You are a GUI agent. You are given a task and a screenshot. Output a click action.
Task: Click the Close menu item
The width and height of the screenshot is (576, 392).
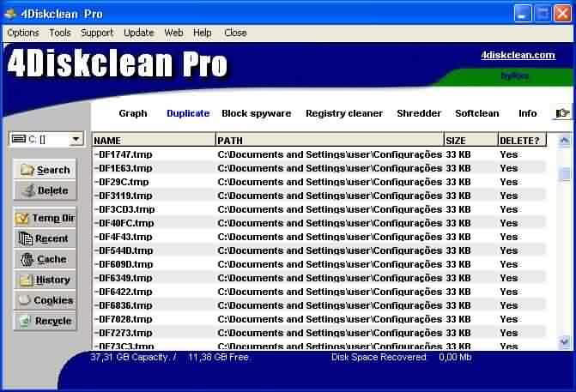click(235, 33)
